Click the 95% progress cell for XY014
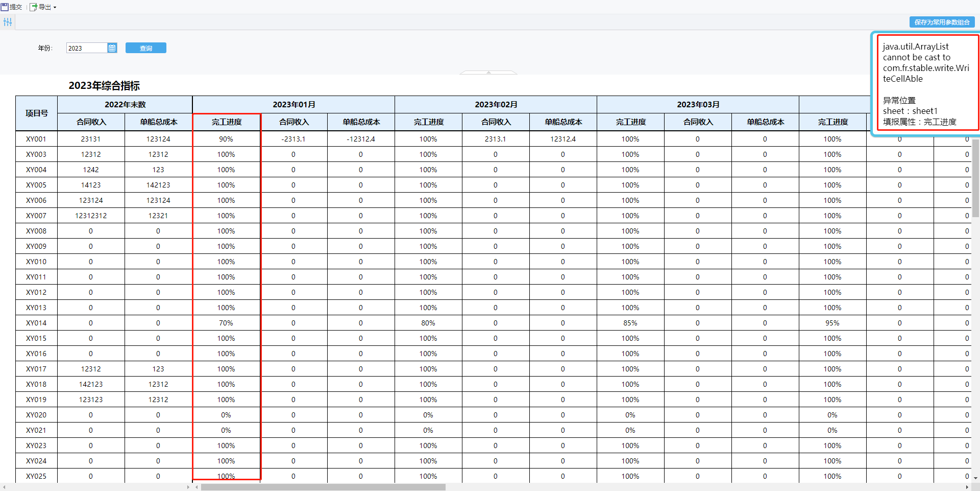The width and height of the screenshot is (980, 491). pyautogui.click(x=832, y=323)
